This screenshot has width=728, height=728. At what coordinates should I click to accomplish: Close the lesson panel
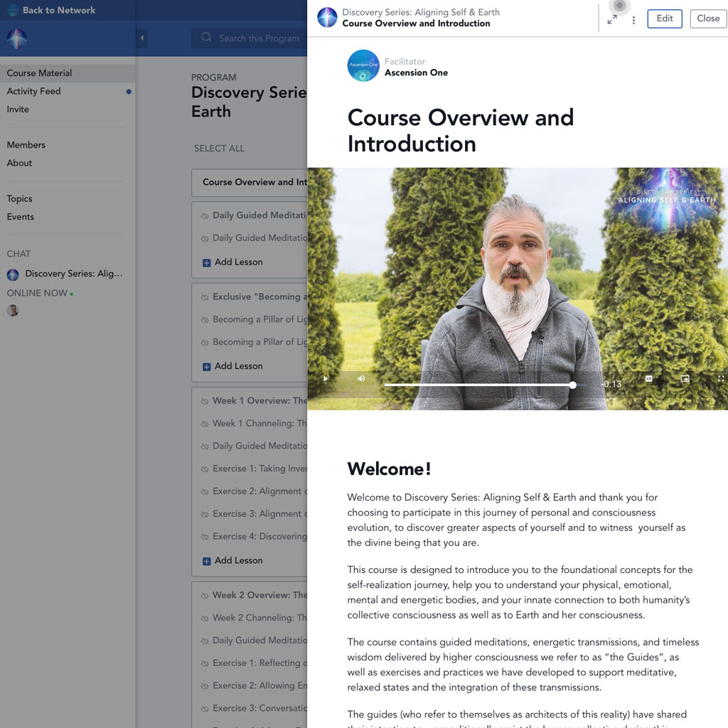pos(708,18)
